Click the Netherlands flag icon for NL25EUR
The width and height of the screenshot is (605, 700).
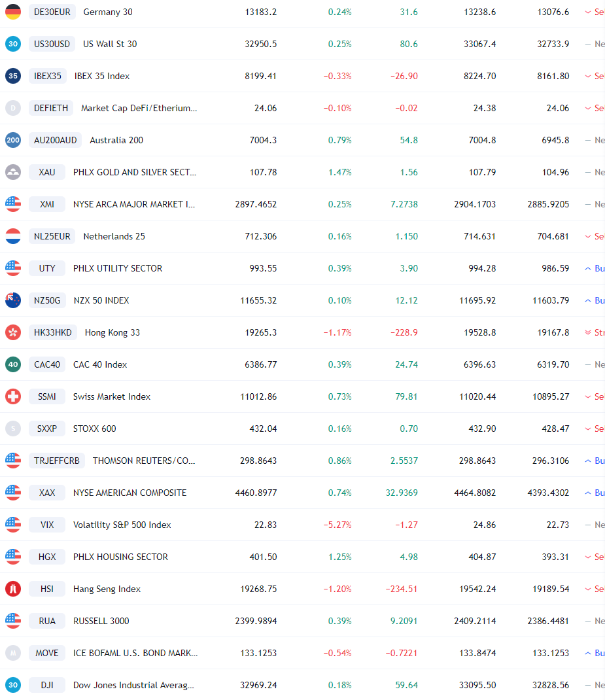[x=13, y=236]
